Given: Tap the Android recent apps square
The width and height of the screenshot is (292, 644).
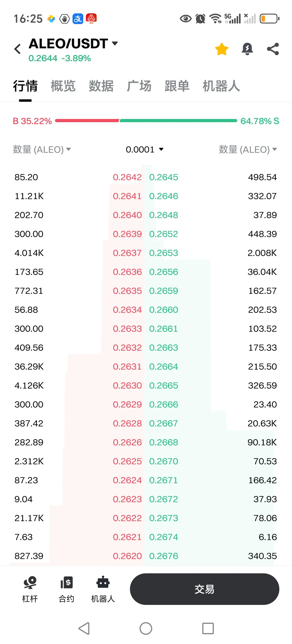Looking at the screenshot, I should click(x=208, y=628).
